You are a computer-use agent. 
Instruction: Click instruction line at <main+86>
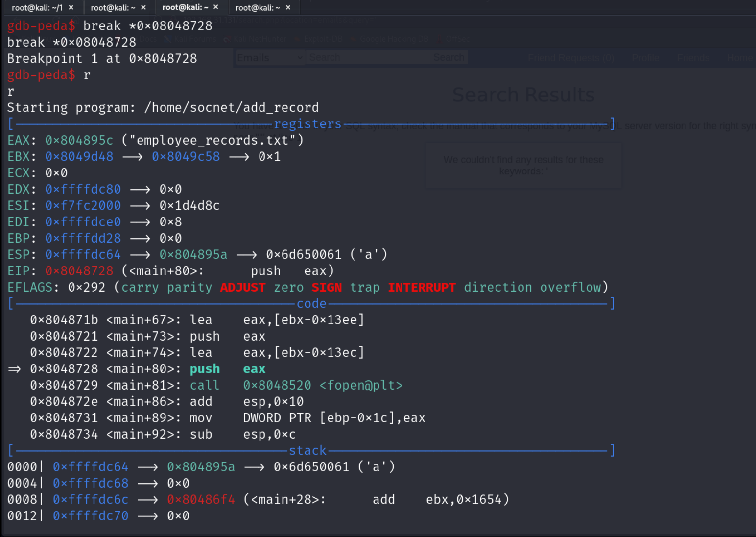(166, 401)
